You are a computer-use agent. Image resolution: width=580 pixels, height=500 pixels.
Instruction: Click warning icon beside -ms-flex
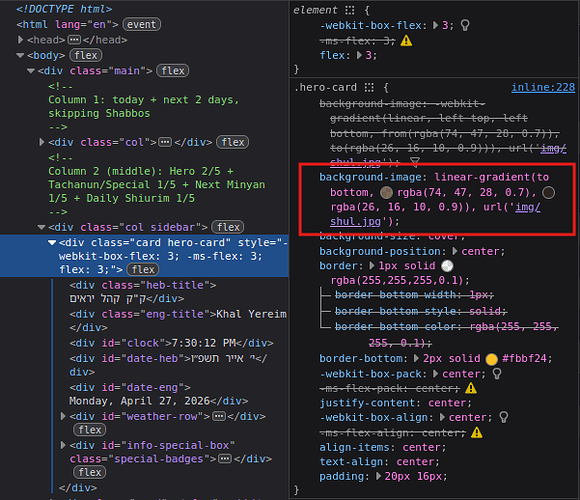click(x=406, y=40)
